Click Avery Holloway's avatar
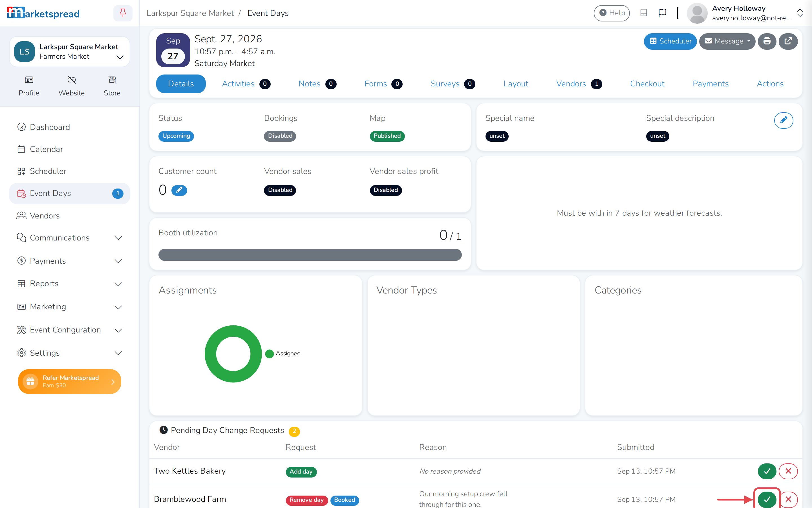The height and width of the screenshot is (508, 812). pos(697,13)
